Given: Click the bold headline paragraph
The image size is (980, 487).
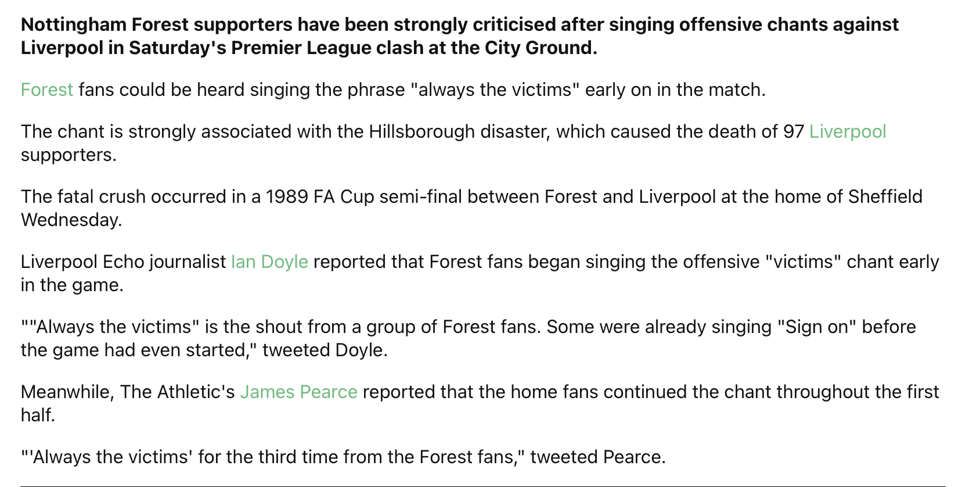Looking at the screenshot, I should click(460, 36).
